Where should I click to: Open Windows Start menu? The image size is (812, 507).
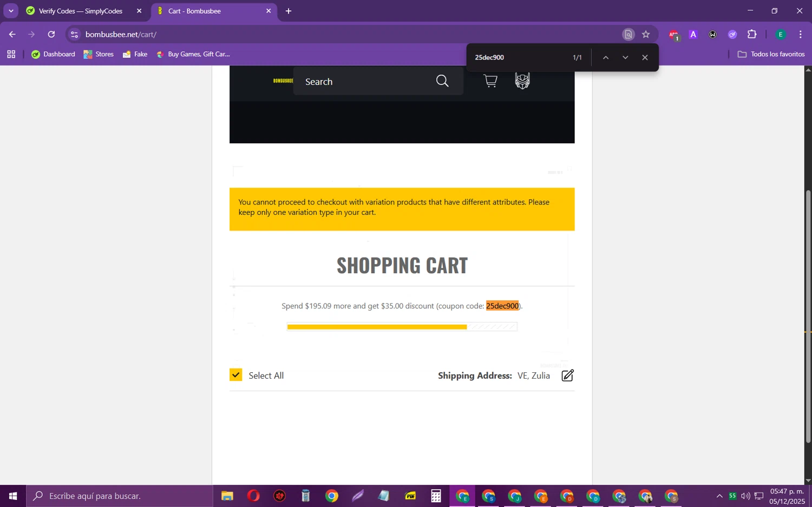13,496
